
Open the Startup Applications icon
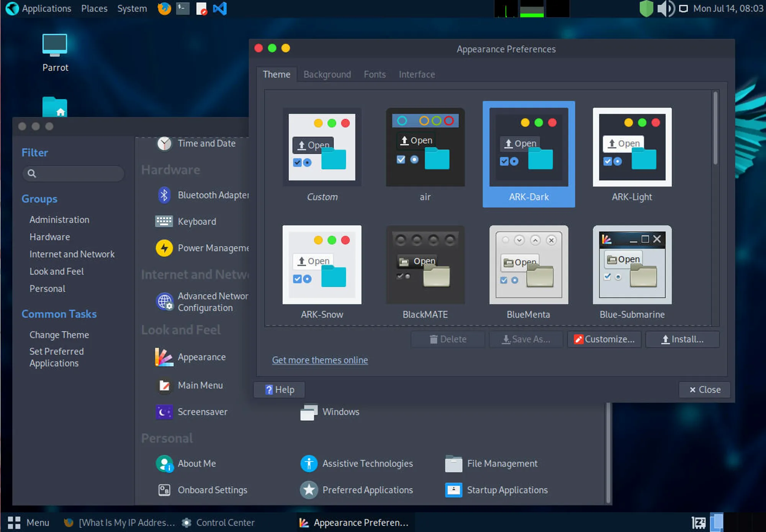[x=454, y=490]
